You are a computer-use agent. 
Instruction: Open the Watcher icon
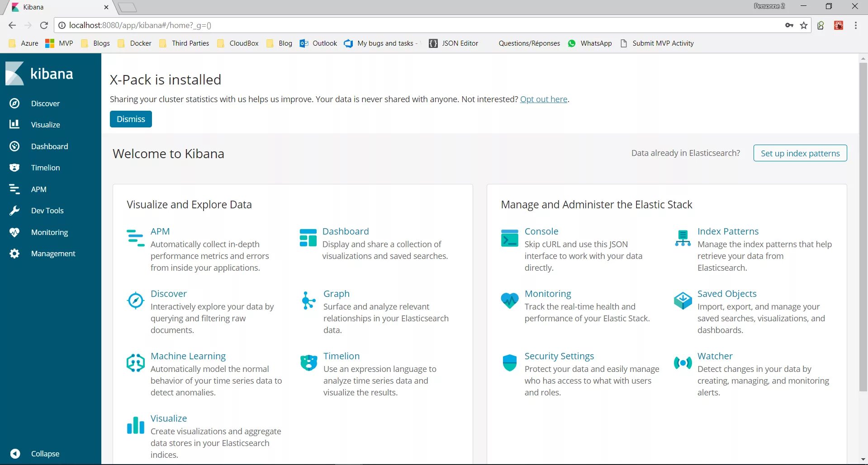pyautogui.click(x=683, y=363)
